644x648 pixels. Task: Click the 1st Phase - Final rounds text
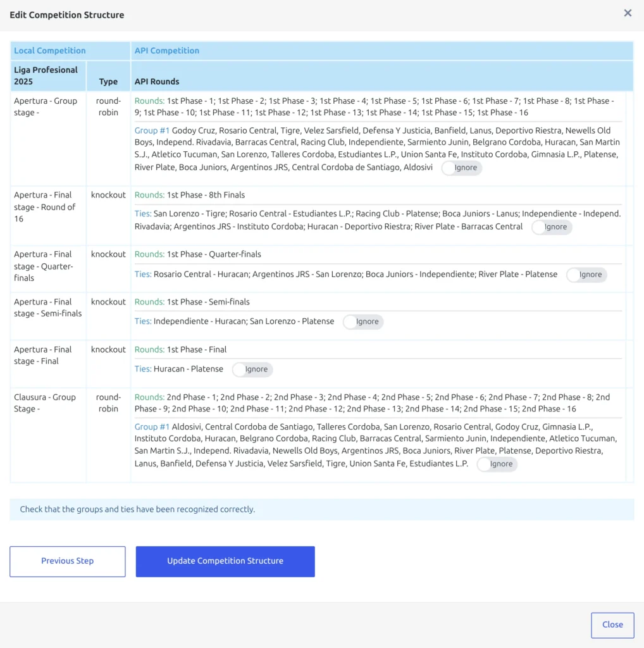point(197,349)
